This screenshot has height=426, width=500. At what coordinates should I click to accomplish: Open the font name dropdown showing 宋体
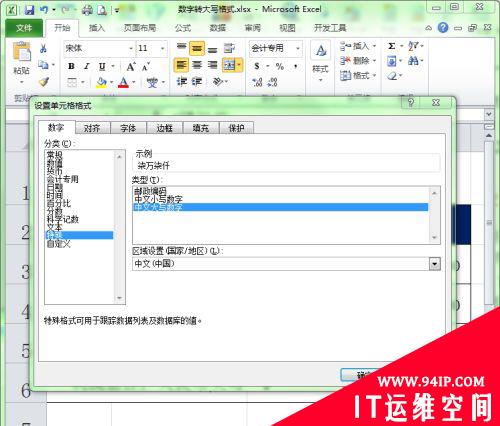tap(99, 49)
